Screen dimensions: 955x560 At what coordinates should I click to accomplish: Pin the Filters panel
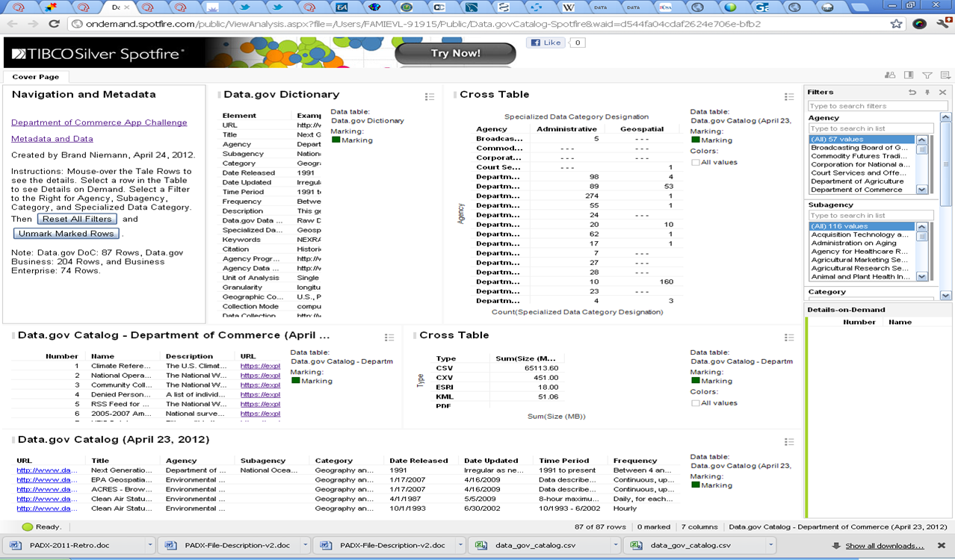(x=927, y=93)
